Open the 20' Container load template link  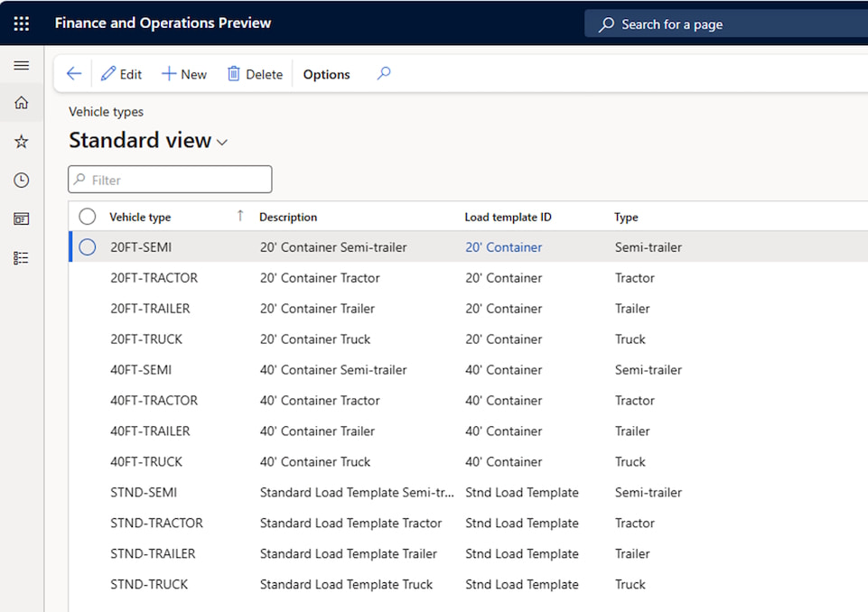[x=503, y=247]
